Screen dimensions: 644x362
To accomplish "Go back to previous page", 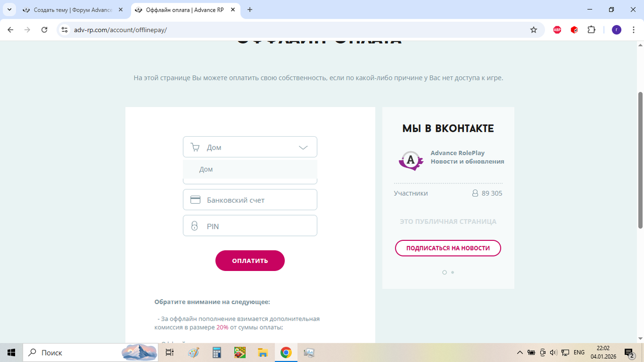I will click(x=11, y=30).
